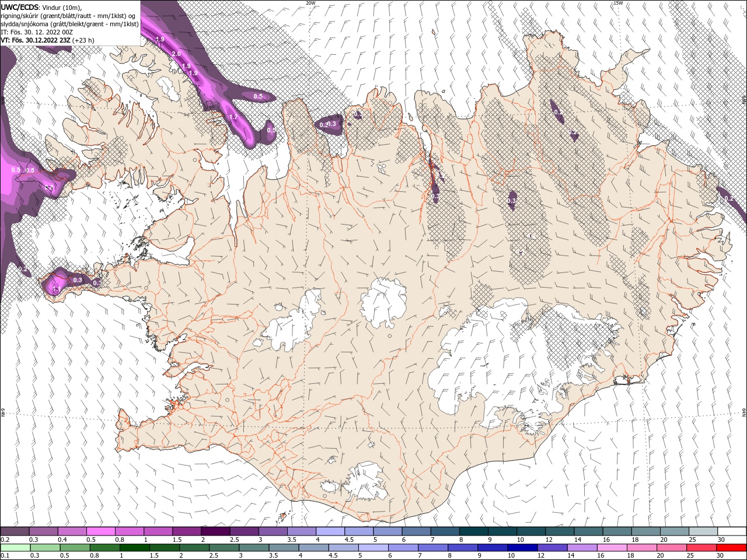Select the slate-blue 6 snow-legend swatch

click(x=416, y=531)
